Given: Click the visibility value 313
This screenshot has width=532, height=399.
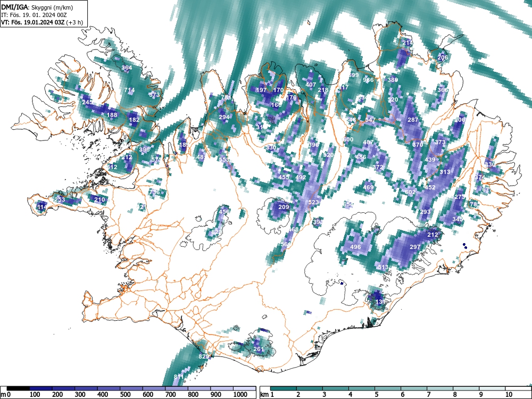Looking at the screenshot, I should [445, 172].
